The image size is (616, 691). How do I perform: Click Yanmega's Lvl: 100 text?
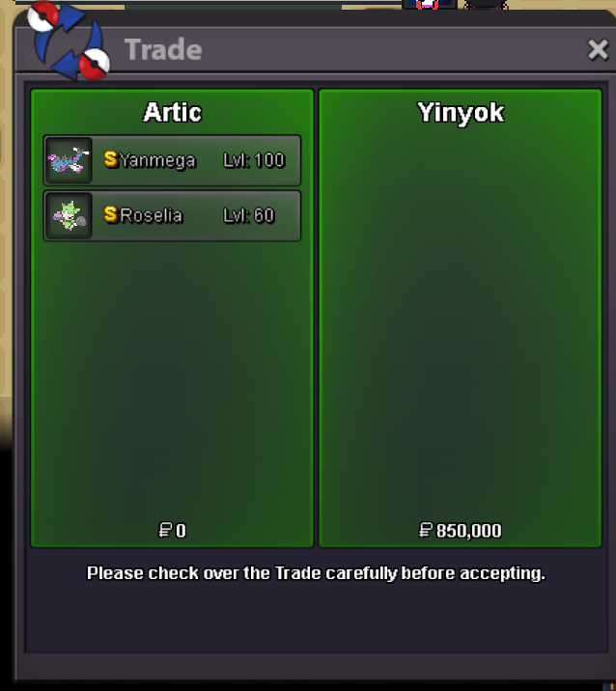254,160
